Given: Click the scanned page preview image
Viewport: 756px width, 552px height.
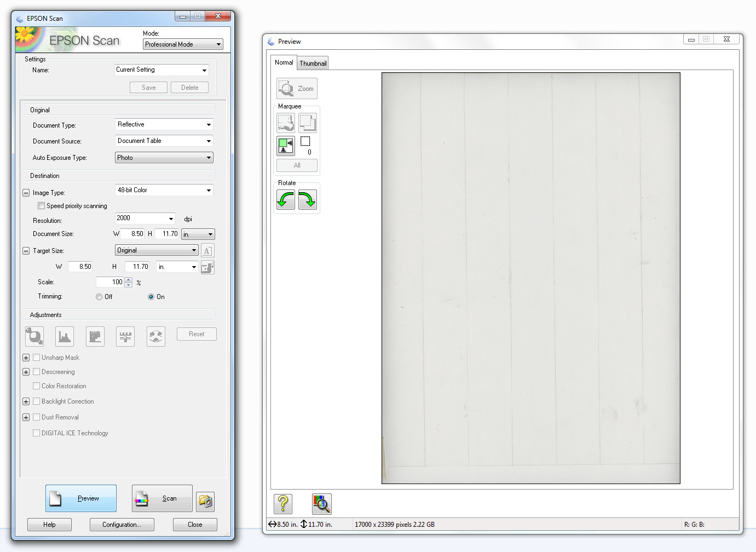Looking at the screenshot, I should [x=530, y=278].
